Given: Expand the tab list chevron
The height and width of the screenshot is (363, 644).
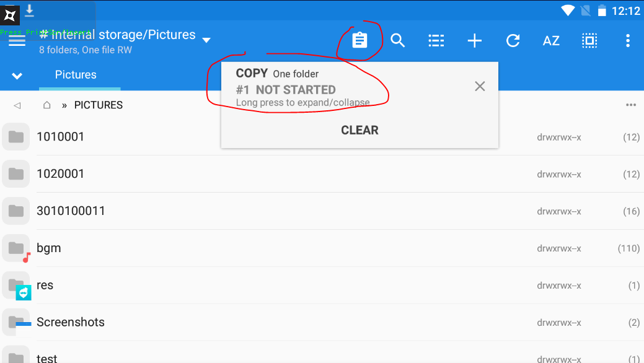Looking at the screenshot, I should tap(17, 76).
